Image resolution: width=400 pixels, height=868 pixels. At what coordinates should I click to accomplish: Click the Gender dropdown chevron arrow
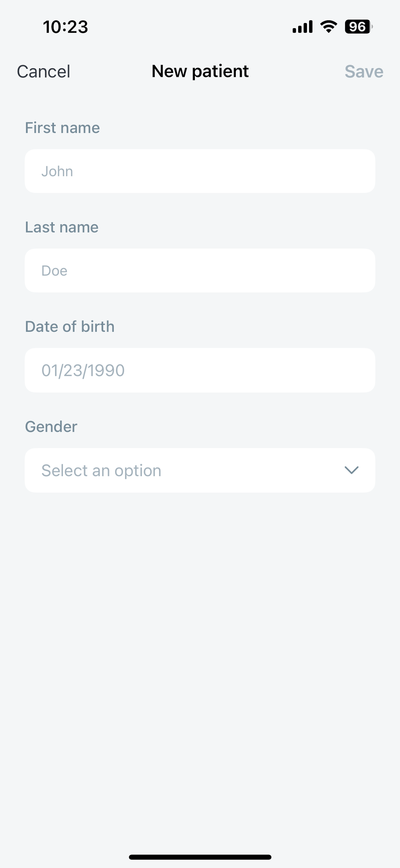[x=352, y=470]
